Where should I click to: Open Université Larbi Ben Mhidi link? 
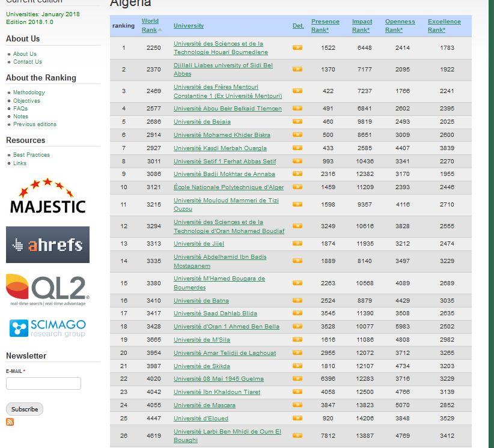click(227, 436)
